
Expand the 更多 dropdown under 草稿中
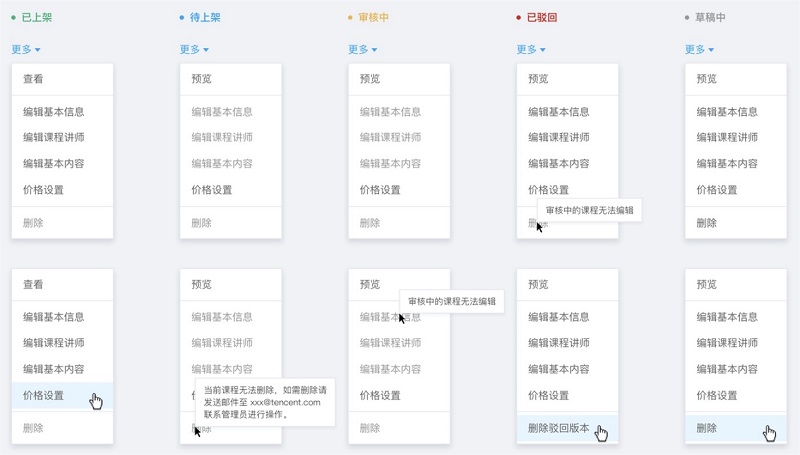tap(699, 49)
